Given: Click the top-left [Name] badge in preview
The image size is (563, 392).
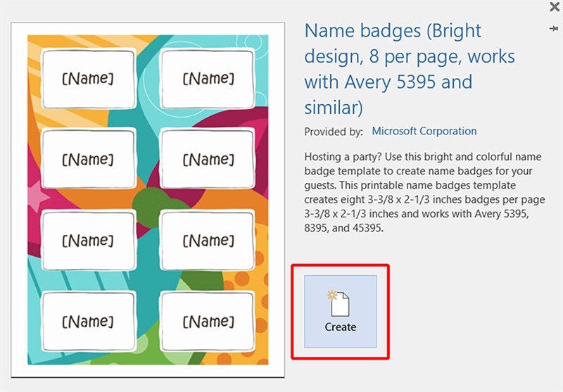Looking at the screenshot, I should tap(88, 79).
